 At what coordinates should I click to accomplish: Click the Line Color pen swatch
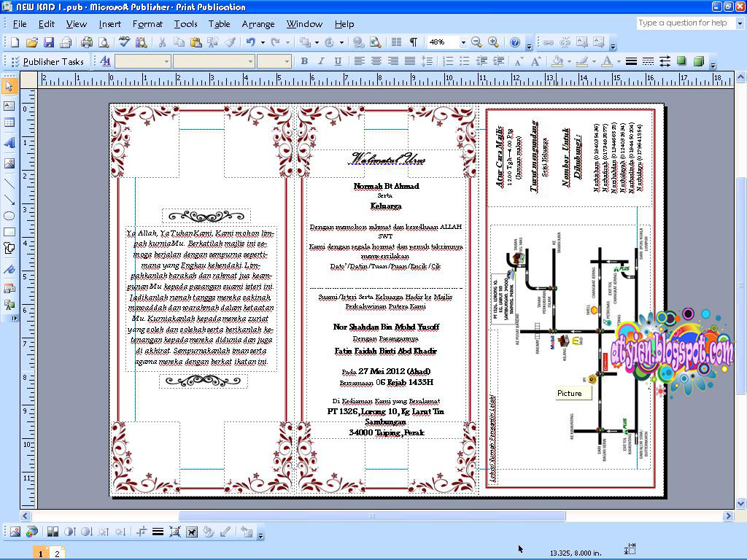click(x=581, y=61)
